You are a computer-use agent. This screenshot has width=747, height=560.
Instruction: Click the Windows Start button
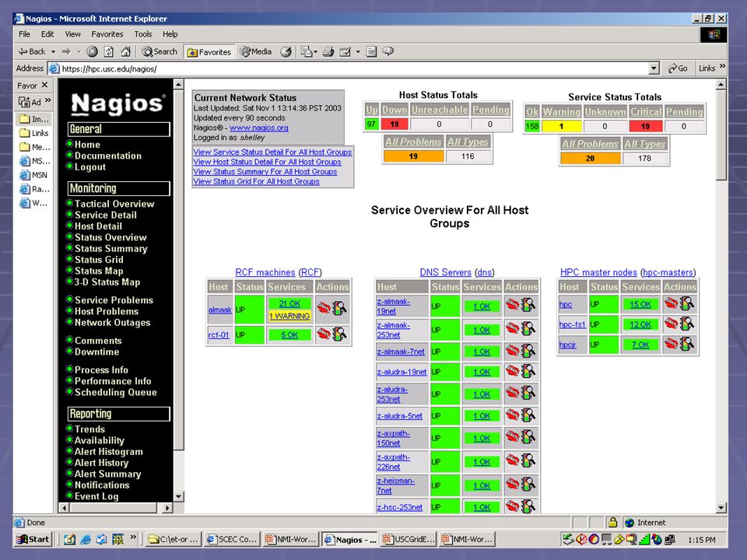click(33, 539)
